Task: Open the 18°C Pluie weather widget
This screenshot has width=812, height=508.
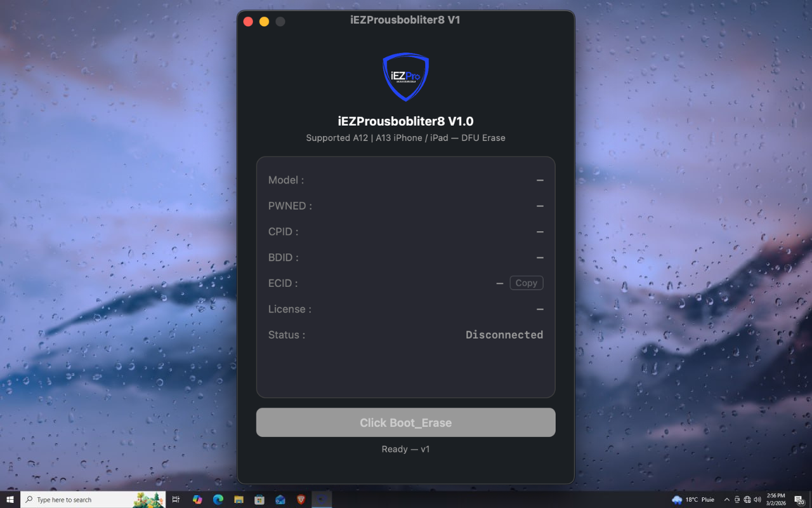Action: coord(693,500)
